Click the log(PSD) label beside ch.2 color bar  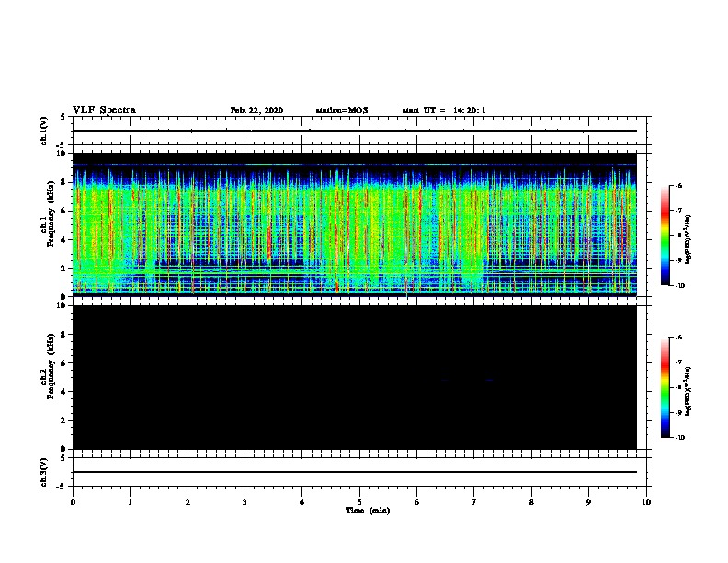[x=688, y=392]
